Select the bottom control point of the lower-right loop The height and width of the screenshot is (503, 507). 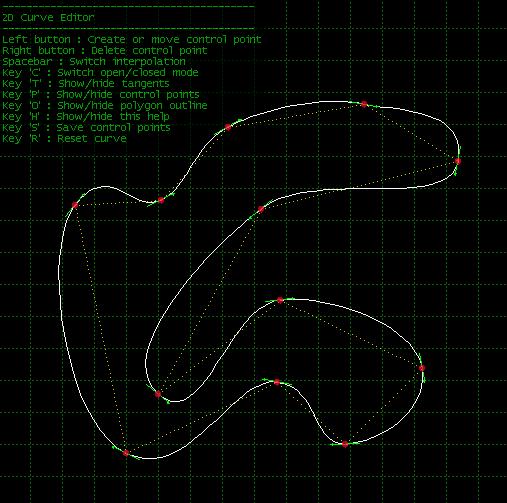pos(345,444)
